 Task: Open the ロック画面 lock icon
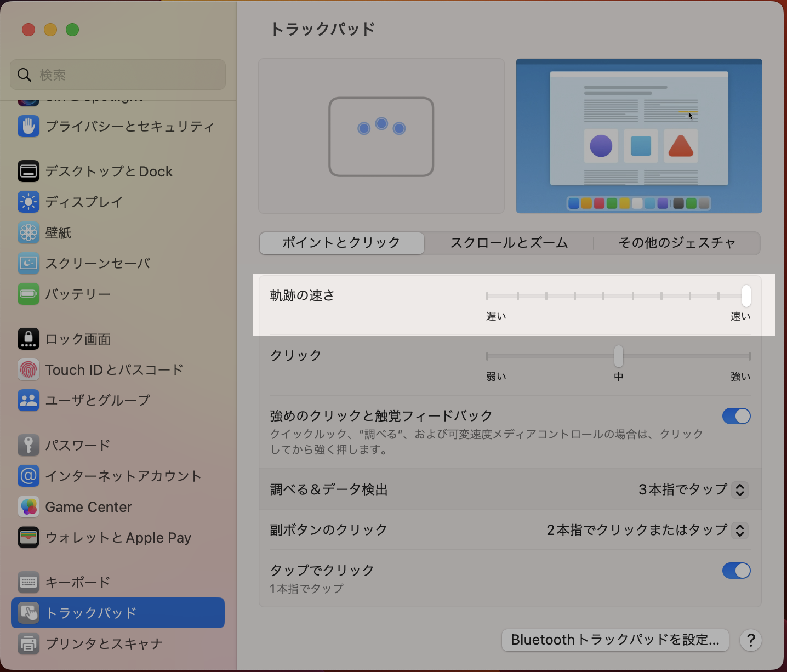click(x=28, y=339)
